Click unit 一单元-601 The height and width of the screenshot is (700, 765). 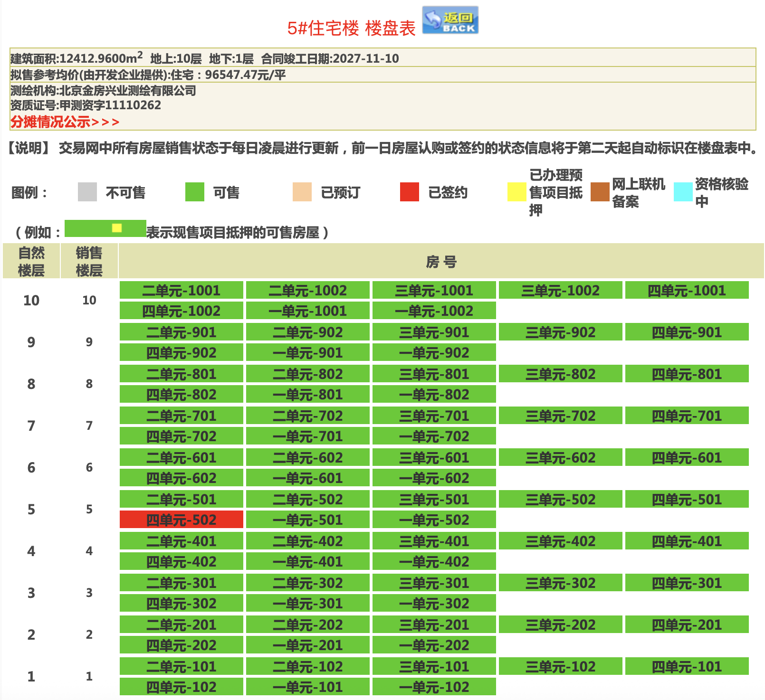(307, 478)
